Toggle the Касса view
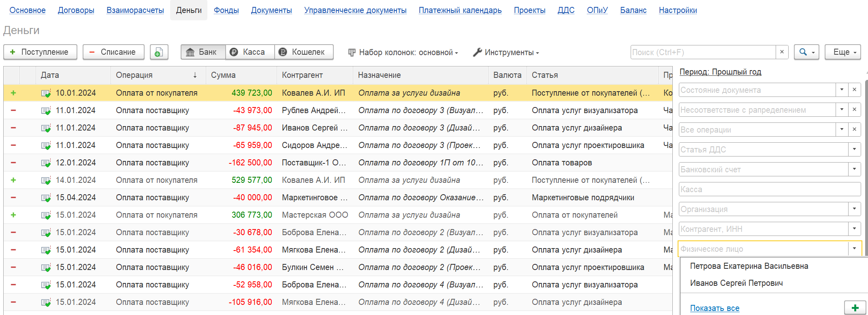 tap(250, 52)
